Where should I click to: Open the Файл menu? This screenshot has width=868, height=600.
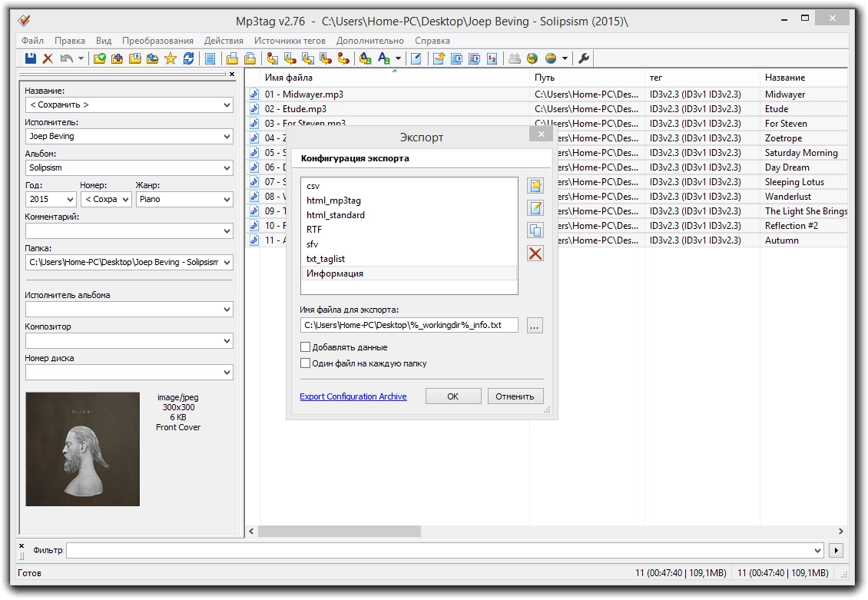(33, 41)
